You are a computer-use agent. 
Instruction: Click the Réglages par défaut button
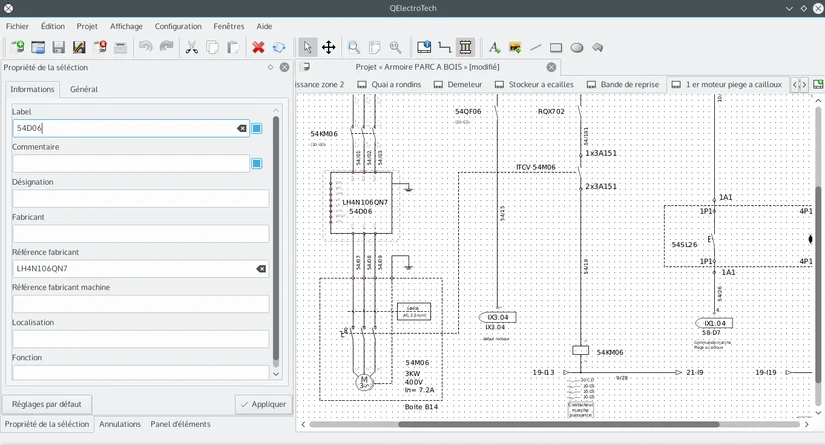tap(47, 404)
